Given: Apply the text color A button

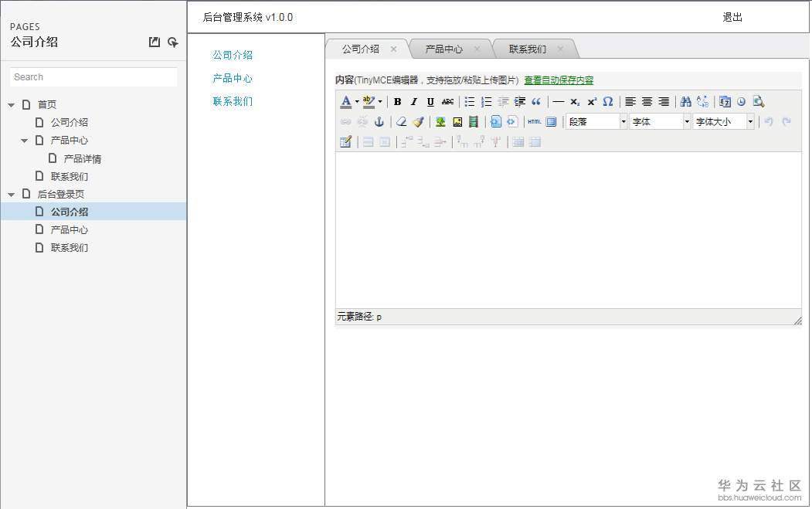Looking at the screenshot, I should click(x=346, y=102).
